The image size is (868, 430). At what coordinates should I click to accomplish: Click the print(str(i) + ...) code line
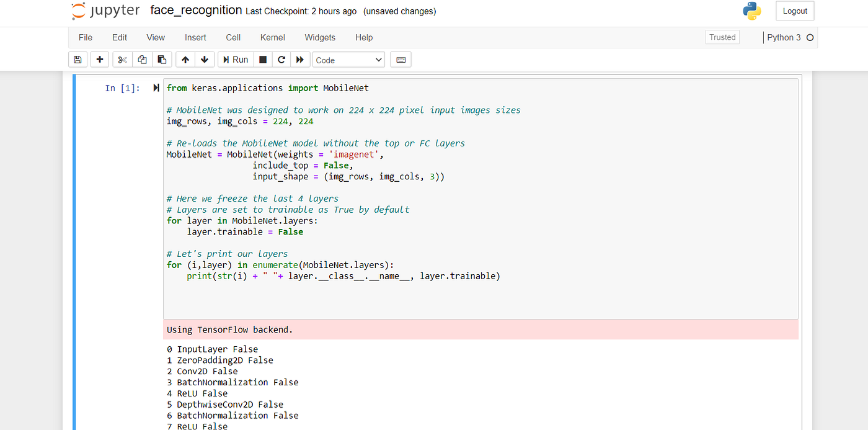(343, 276)
